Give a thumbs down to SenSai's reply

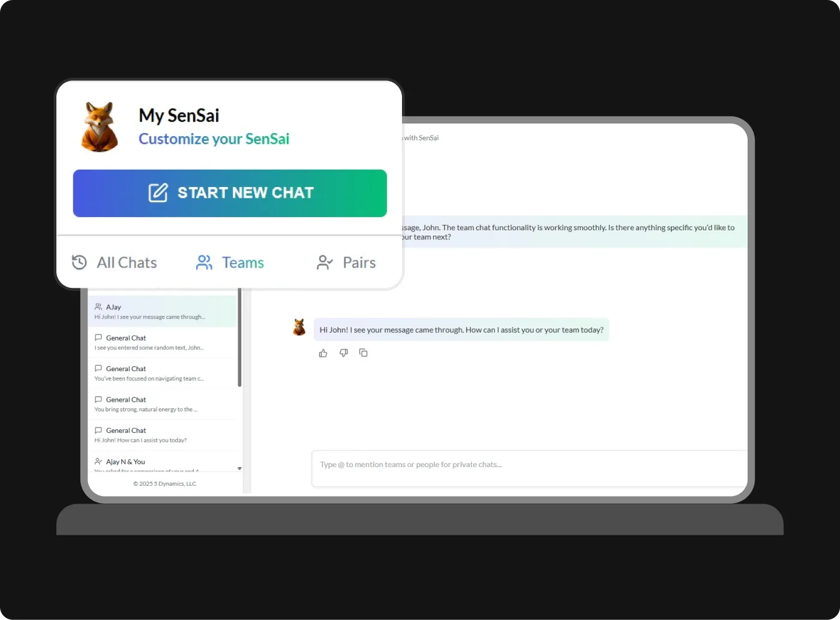pyautogui.click(x=343, y=353)
